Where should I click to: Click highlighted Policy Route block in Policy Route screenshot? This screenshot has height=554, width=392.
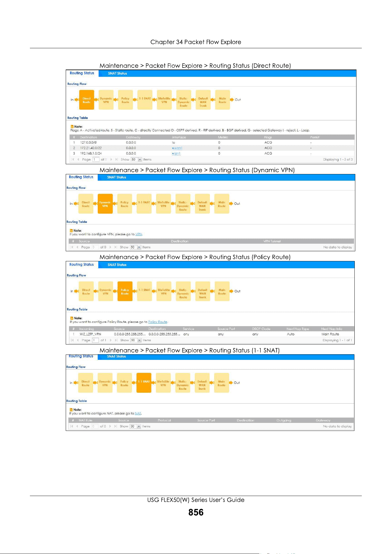(125, 292)
